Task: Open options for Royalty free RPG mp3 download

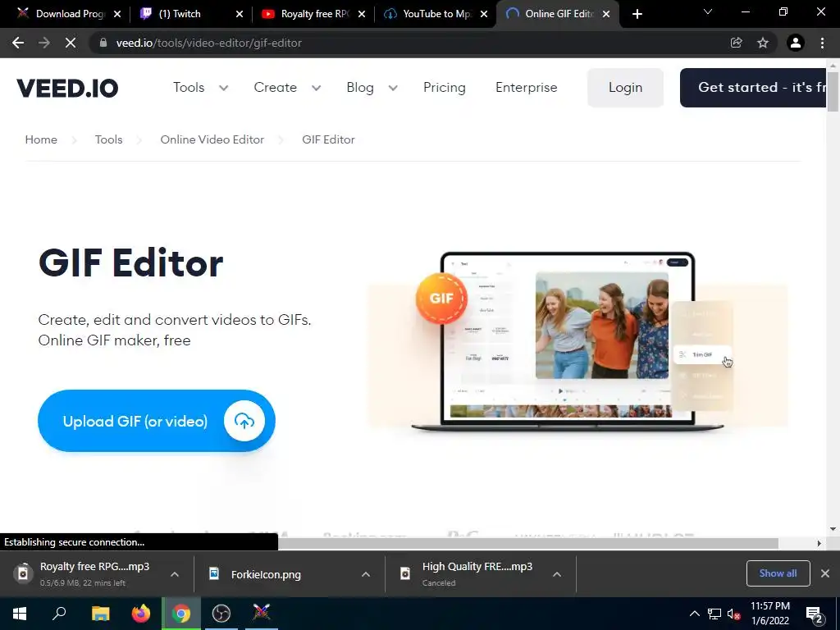Action: [x=175, y=574]
